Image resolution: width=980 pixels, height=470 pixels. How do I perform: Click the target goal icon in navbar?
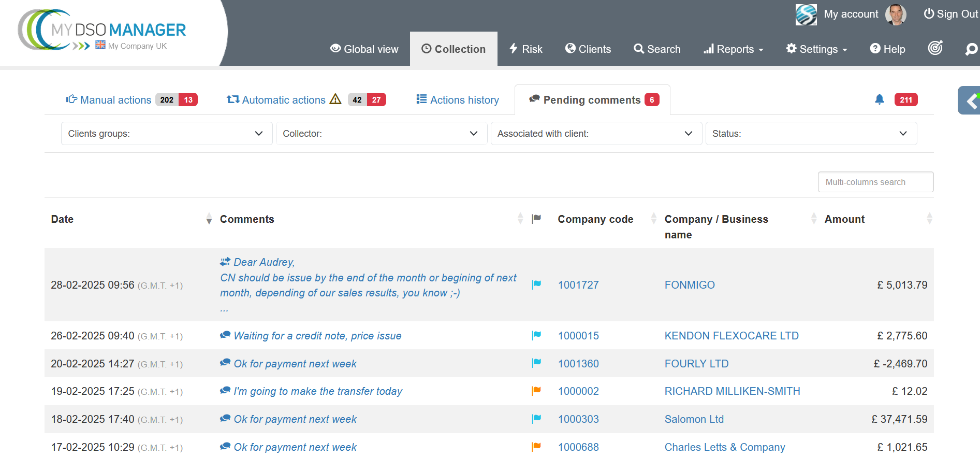pos(935,48)
